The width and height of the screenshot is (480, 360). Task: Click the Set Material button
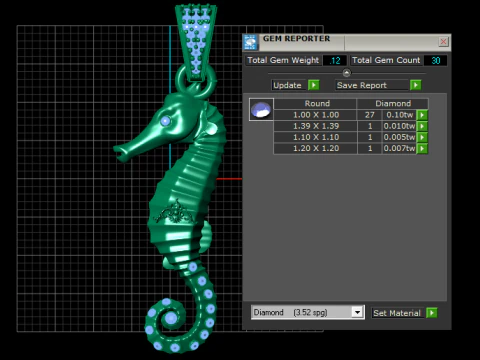[x=397, y=313]
